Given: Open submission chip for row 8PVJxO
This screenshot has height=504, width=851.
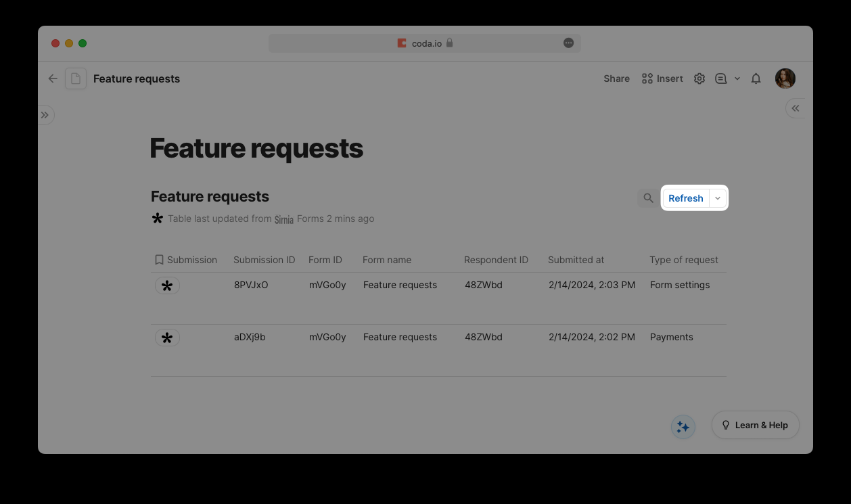Looking at the screenshot, I should point(167,285).
